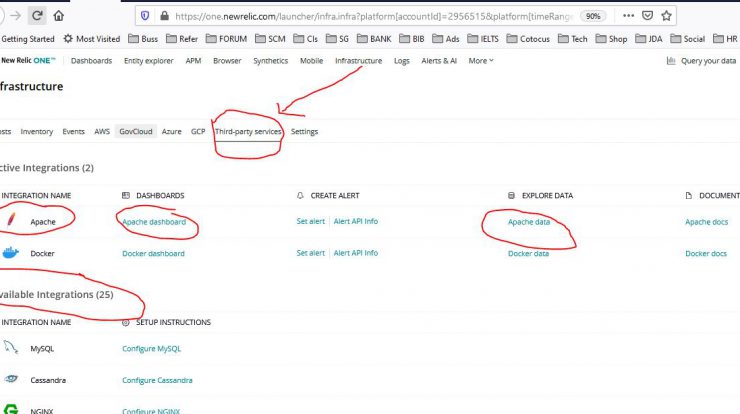
Task: Click the browser address bar URL
Action: 373,16
